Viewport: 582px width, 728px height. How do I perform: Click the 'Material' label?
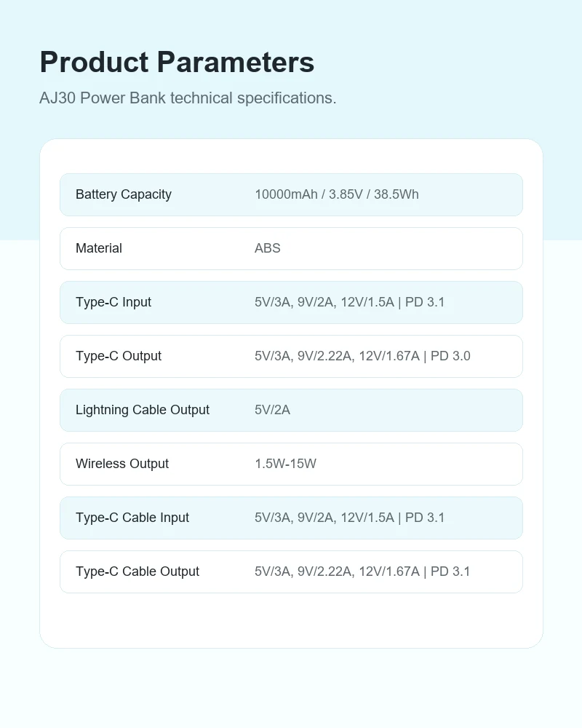click(99, 248)
